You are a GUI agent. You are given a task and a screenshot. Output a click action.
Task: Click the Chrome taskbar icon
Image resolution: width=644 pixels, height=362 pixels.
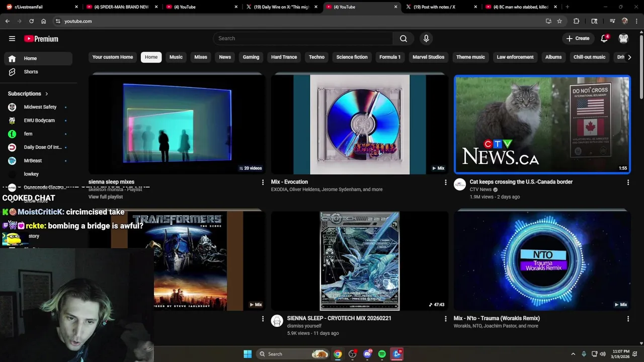click(338, 354)
